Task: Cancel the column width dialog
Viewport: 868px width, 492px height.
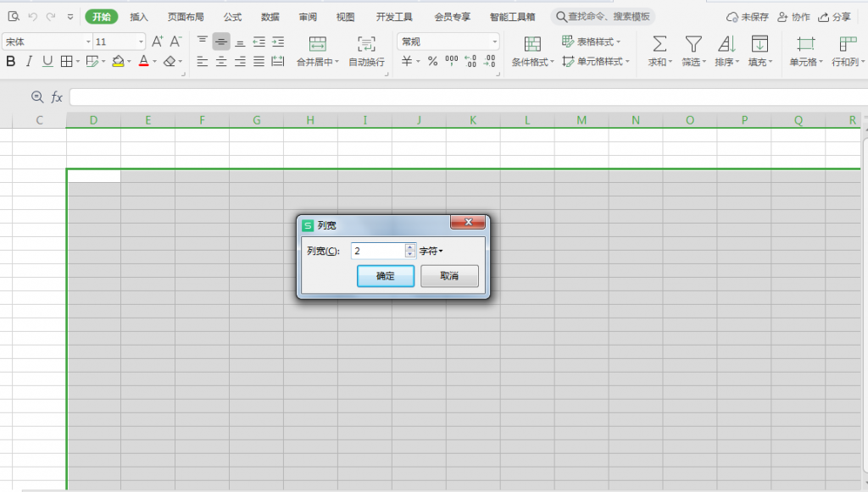Action: coord(449,276)
